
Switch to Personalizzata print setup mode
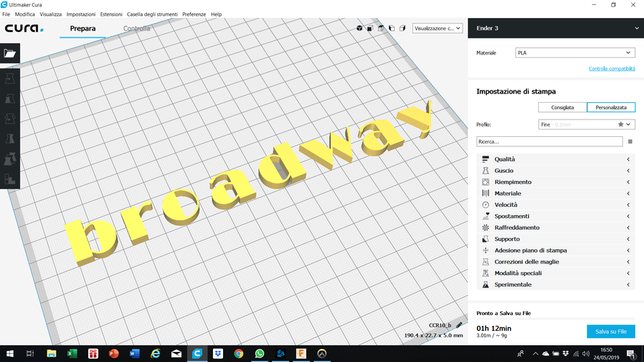pyautogui.click(x=611, y=108)
